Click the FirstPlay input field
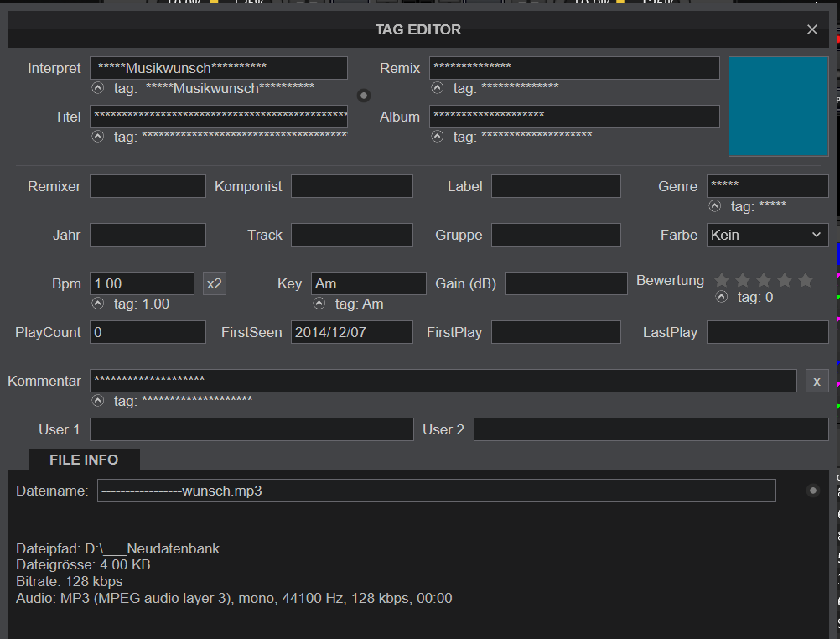Screen dimensions: 840x639 556,332
